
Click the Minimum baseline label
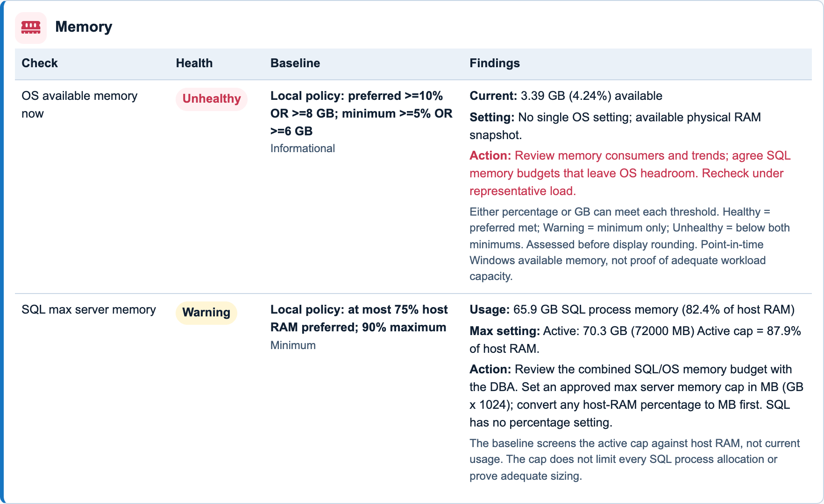pyautogui.click(x=293, y=345)
